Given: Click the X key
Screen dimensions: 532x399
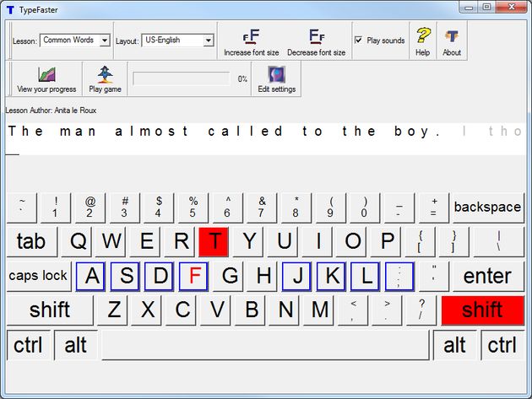Looking at the screenshot, I should coord(147,310).
